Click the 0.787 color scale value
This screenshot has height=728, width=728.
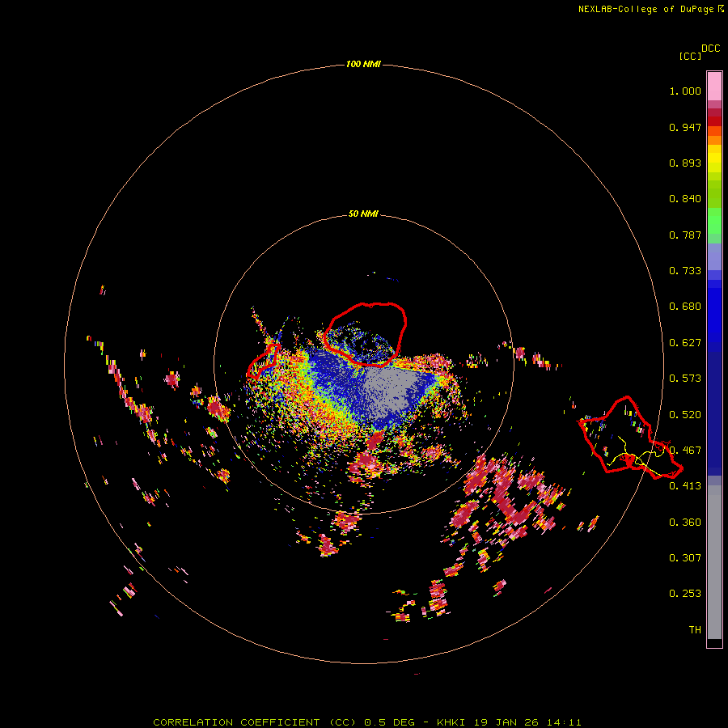click(685, 235)
